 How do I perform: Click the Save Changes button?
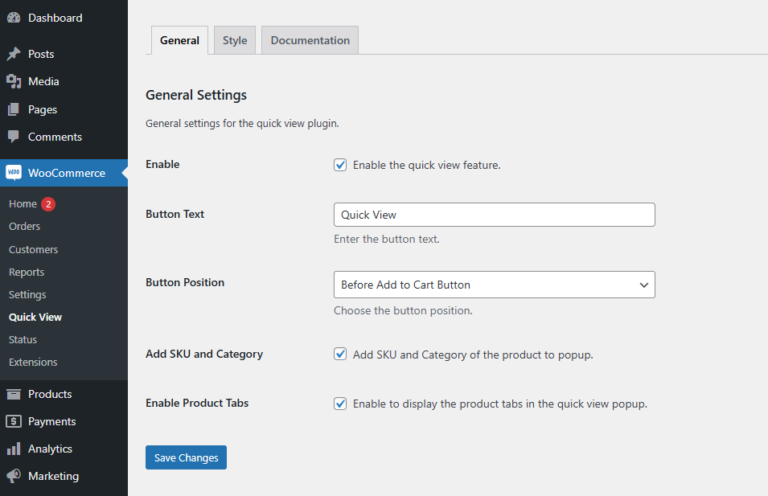(x=186, y=457)
